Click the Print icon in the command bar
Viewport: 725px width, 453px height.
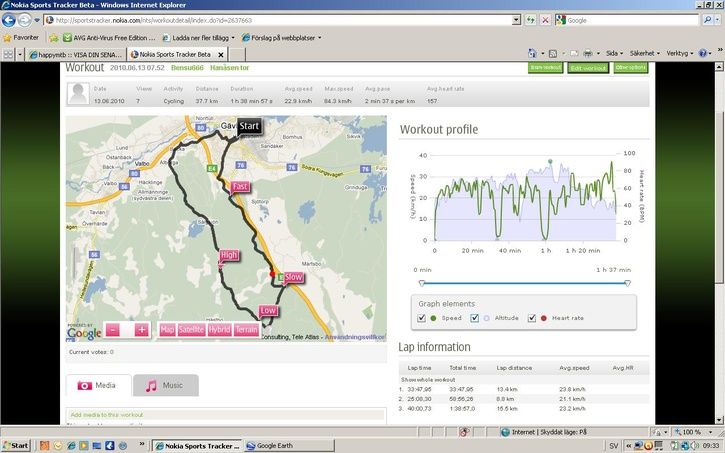point(588,54)
